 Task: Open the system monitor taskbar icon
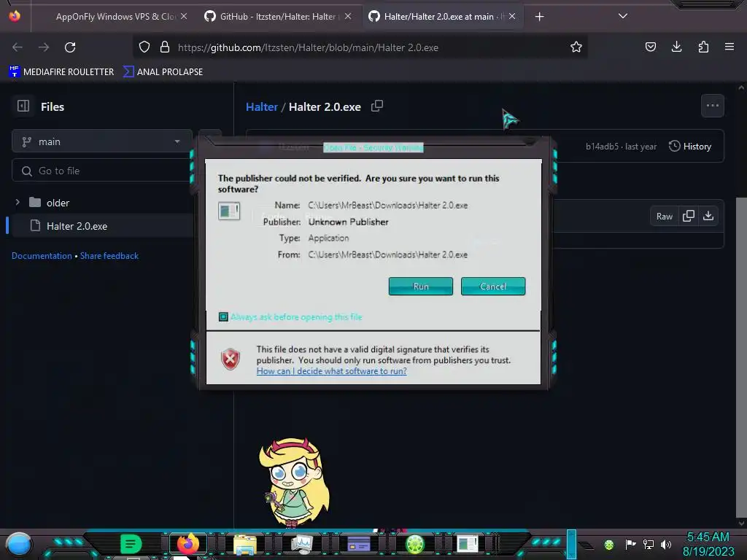301,544
